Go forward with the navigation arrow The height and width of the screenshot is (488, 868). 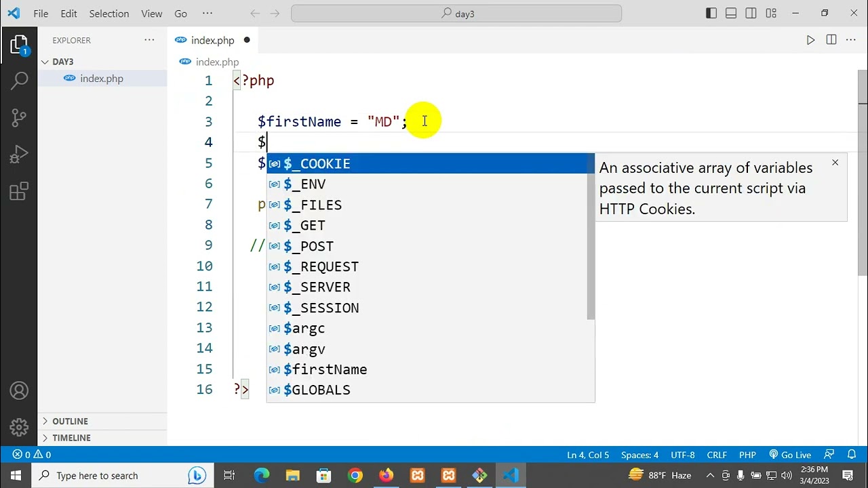tap(274, 13)
